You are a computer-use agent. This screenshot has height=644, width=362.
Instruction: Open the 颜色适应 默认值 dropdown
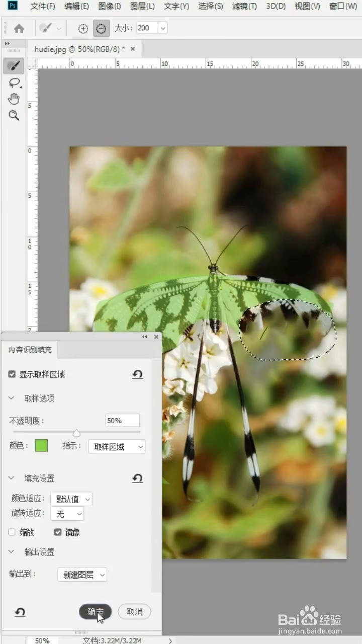point(71,499)
